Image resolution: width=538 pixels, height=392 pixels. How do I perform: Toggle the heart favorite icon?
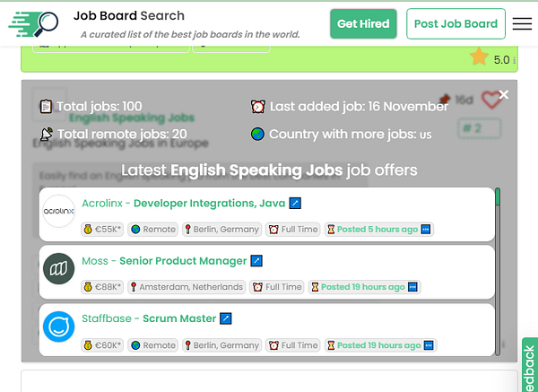click(490, 100)
